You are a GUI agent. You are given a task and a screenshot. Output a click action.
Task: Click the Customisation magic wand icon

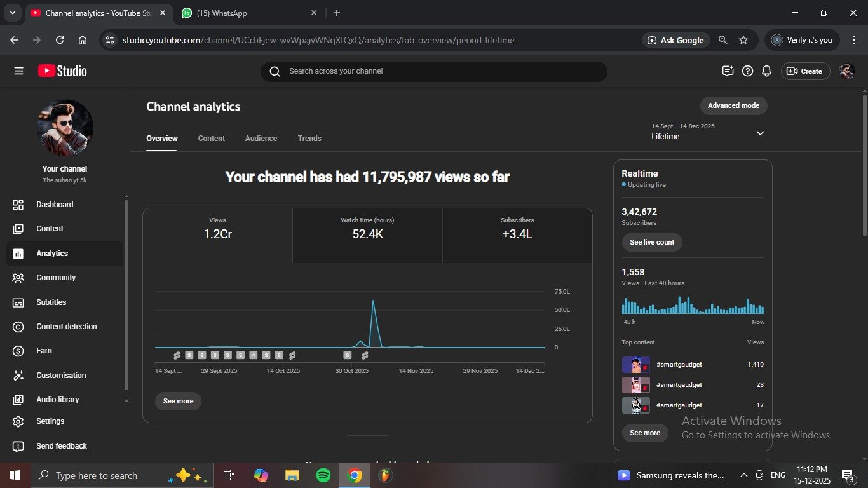18,376
